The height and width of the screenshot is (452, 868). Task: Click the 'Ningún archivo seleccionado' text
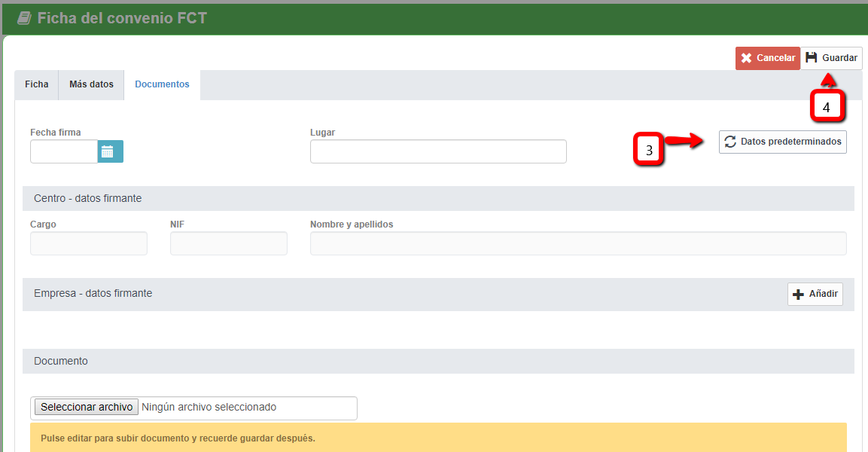point(209,408)
